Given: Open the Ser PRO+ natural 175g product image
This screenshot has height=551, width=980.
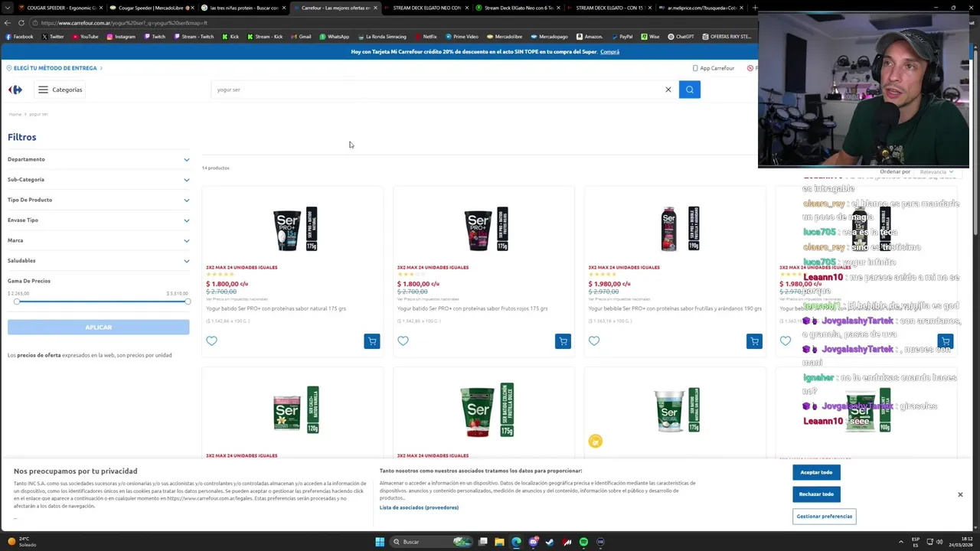Looking at the screenshot, I should (x=295, y=228).
